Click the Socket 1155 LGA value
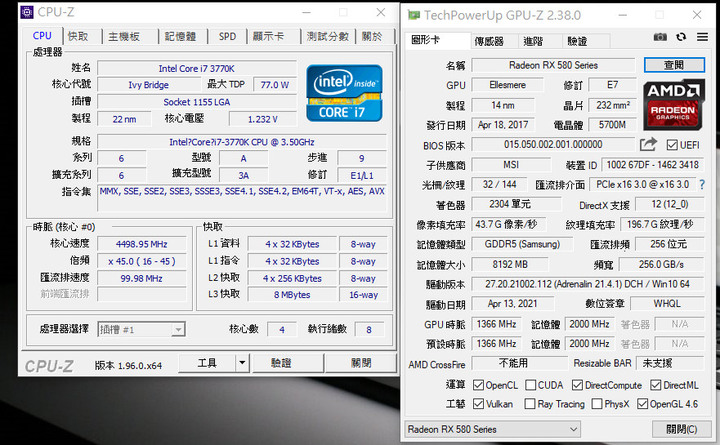Screen dimensions: 720x445 point(197,102)
